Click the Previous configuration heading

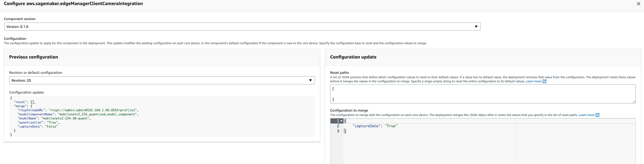click(34, 57)
